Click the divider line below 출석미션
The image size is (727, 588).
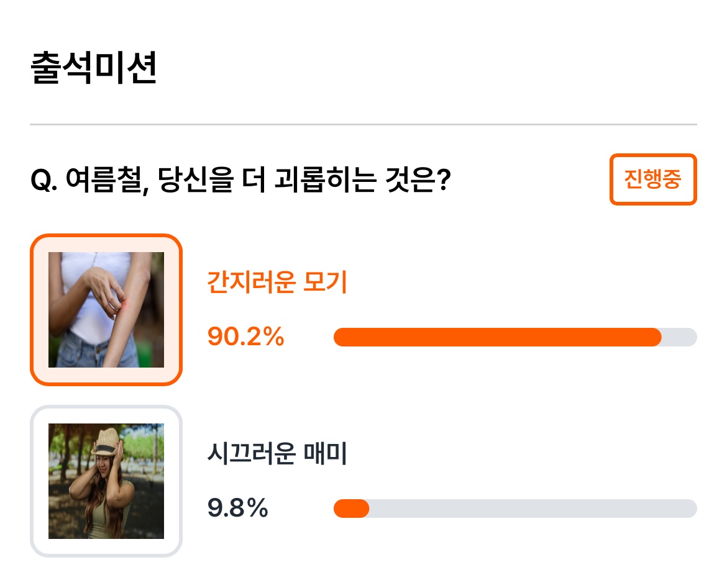[x=363, y=124]
